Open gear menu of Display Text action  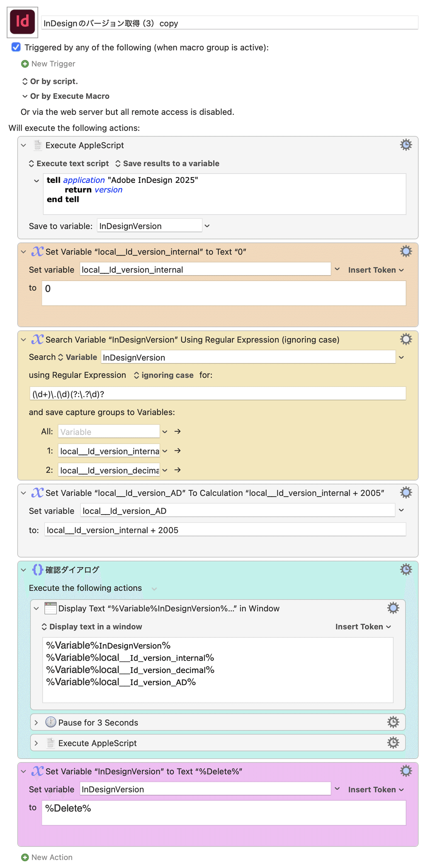(x=393, y=608)
